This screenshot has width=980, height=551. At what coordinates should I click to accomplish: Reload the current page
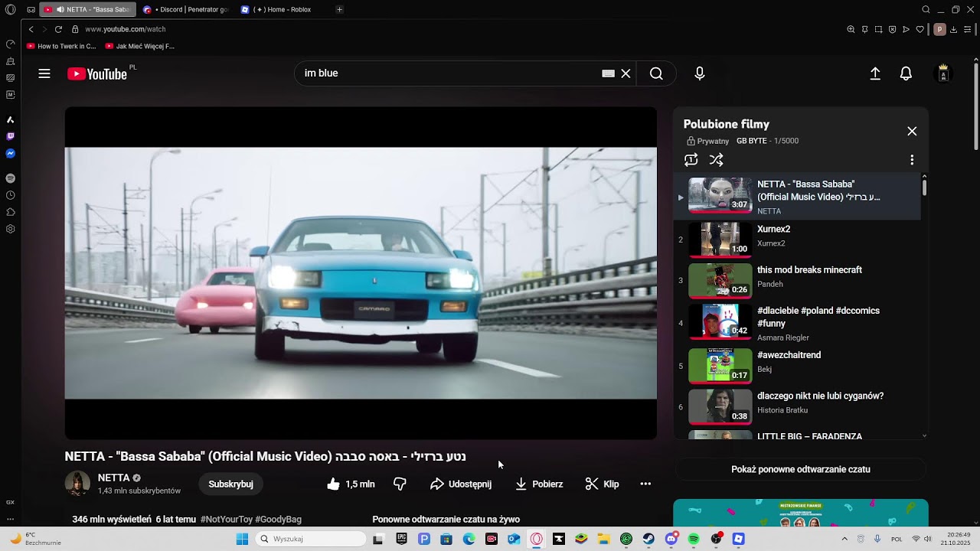(58, 29)
